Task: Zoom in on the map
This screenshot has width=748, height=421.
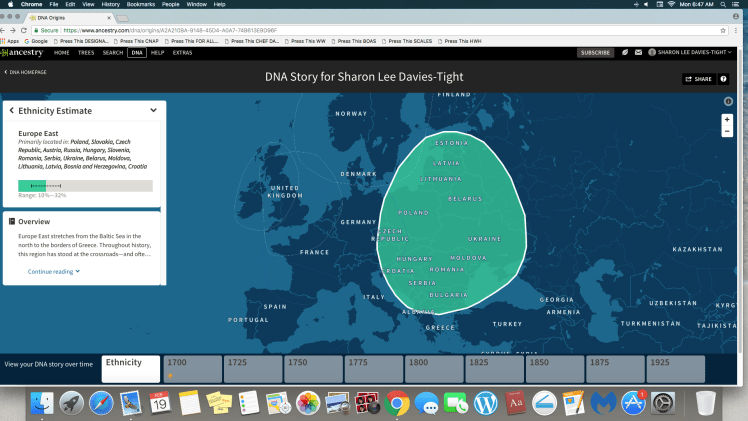Action: (x=727, y=119)
